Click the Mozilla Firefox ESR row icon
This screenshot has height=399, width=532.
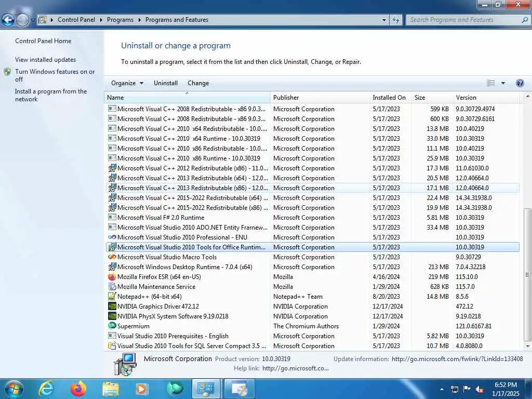point(112,277)
